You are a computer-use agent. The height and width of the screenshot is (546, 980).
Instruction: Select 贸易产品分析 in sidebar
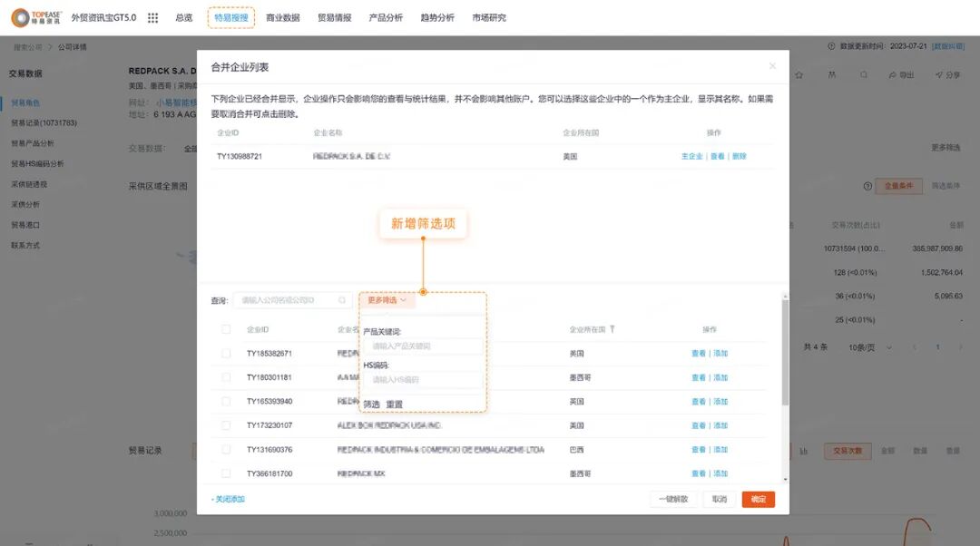click(x=33, y=143)
